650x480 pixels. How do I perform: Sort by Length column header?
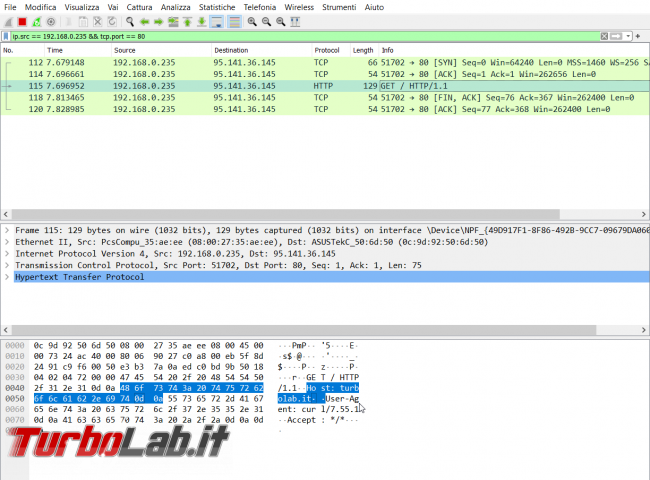point(364,50)
